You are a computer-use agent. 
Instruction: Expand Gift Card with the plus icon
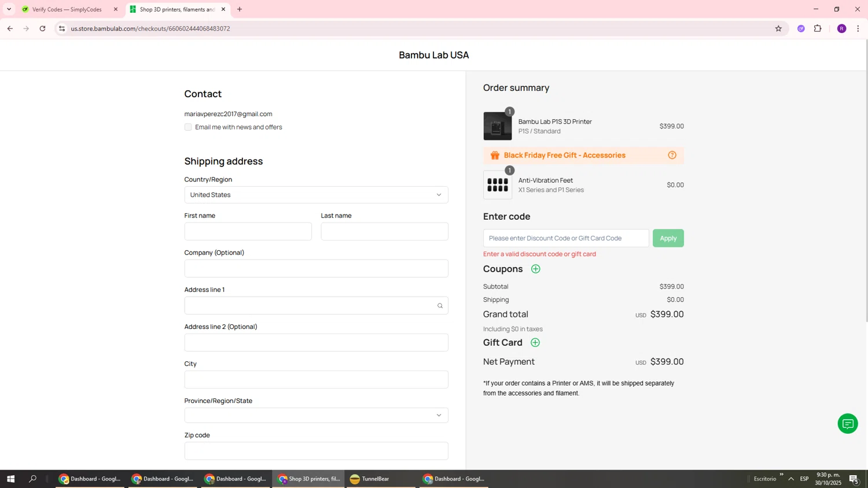point(535,343)
